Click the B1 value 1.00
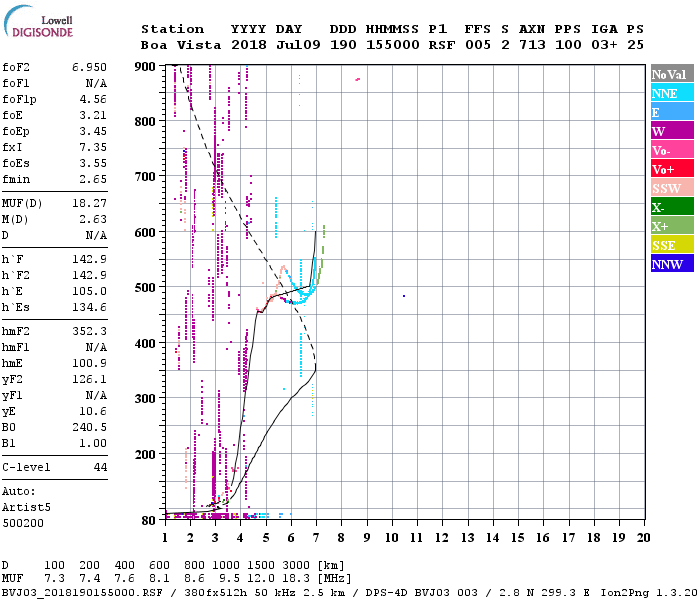 (93, 443)
